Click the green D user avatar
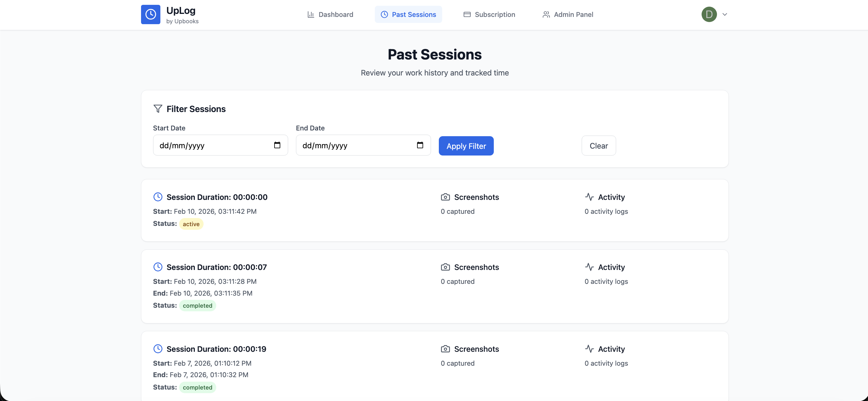 [x=709, y=14]
